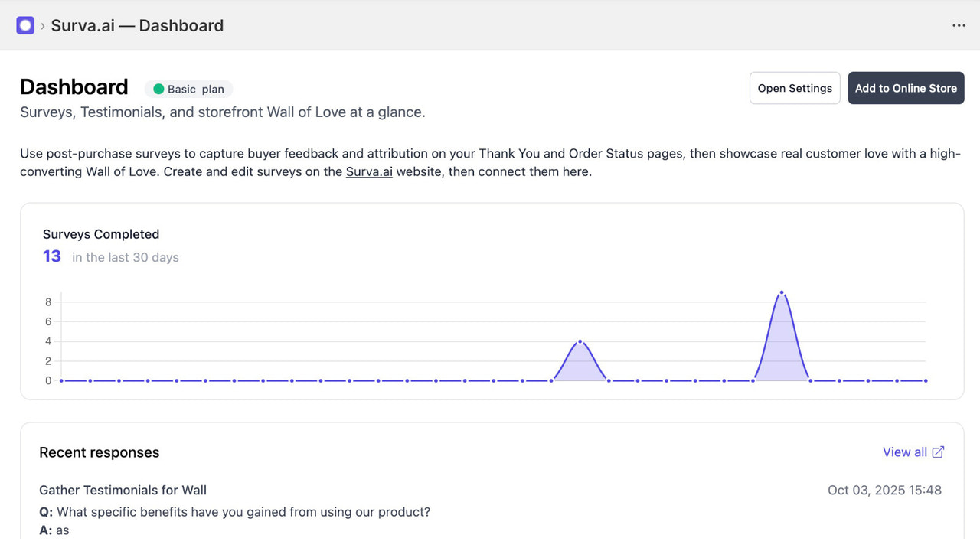Follow the Surva.ai website link in description
Image resolution: width=980 pixels, height=551 pixels.
(369, 171)
